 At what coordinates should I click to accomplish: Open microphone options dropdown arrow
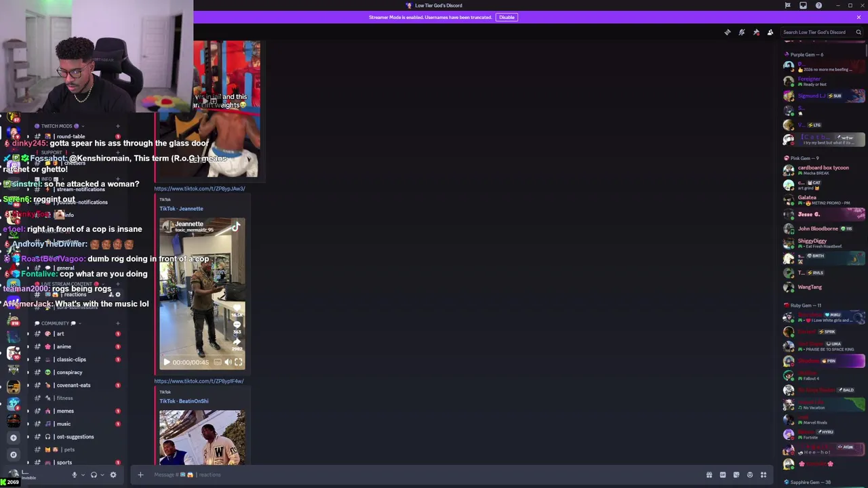(83, 474)
